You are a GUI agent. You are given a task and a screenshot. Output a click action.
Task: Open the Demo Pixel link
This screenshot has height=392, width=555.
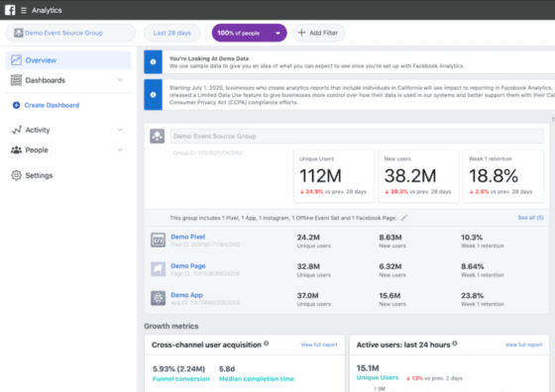pyautogui.click(x=188, y=237)
